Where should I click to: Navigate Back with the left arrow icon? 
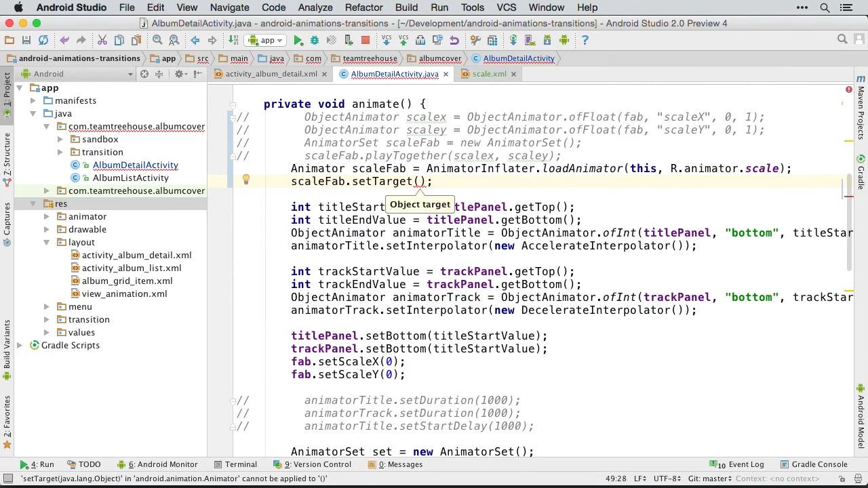tap(195, 40)
